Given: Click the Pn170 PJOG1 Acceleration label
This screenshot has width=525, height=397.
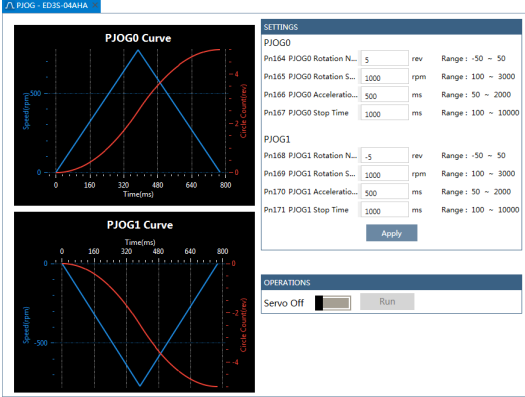Looking at the screenshot, I should 310,192.
